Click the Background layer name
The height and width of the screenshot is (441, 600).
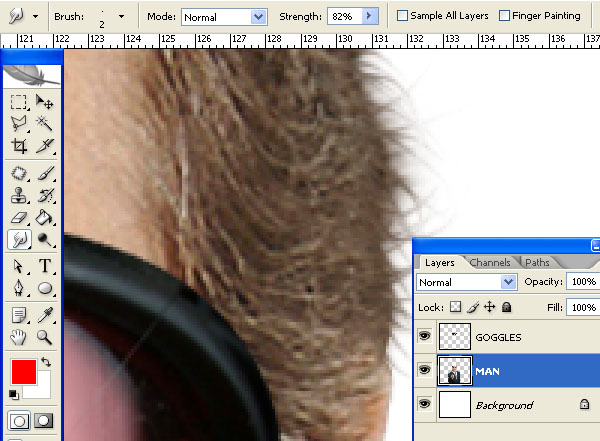coord(504,405)
